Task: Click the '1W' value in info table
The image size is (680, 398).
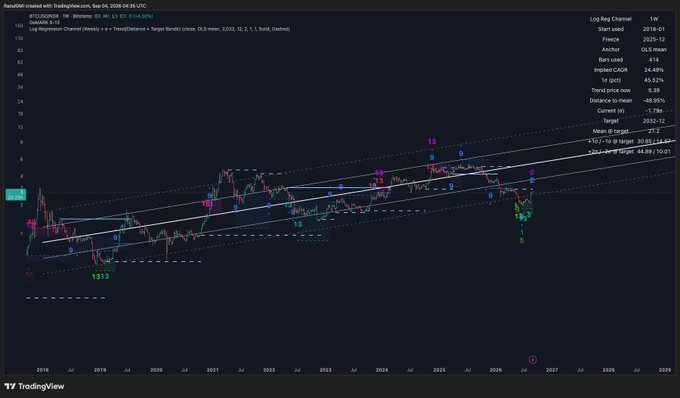Action: (x=654, y=19)
